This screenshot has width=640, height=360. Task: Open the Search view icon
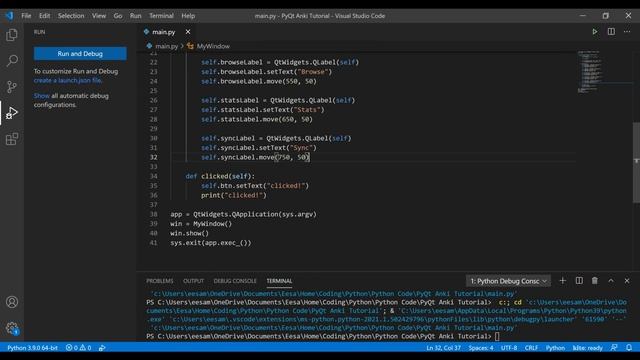12,61
